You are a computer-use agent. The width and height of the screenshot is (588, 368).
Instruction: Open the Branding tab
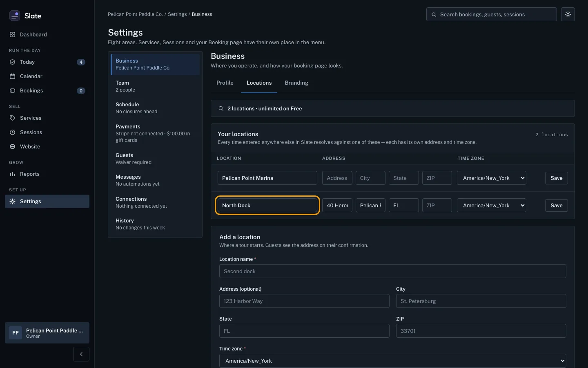pyautogui.click(x=296, y=83)
